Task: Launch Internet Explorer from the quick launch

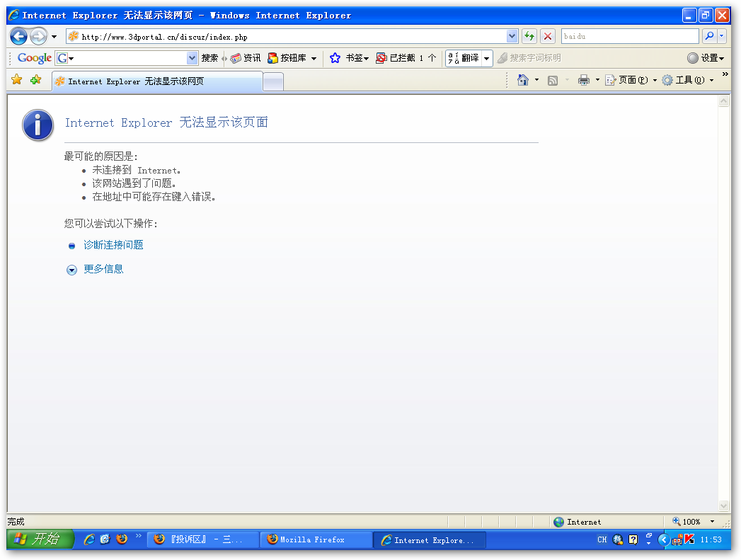Action: (x=89, y=539)
